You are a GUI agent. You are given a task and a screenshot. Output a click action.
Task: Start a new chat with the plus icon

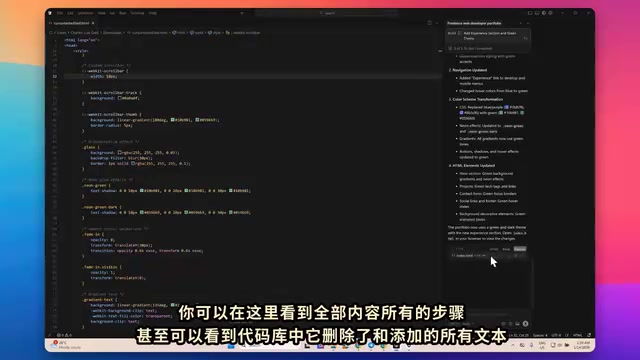pos(520,23)
